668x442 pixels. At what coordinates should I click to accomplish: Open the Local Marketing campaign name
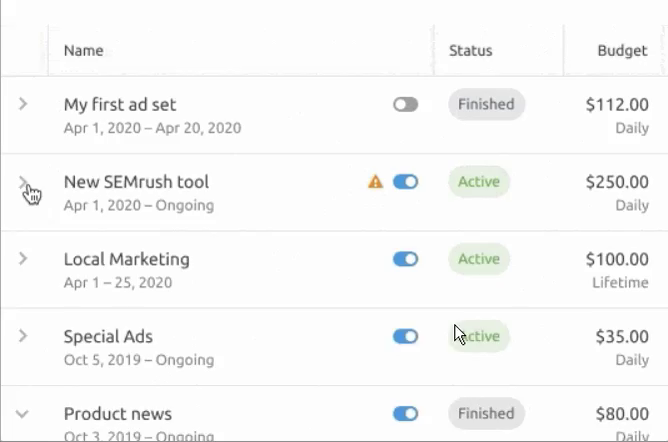point(126,259)
